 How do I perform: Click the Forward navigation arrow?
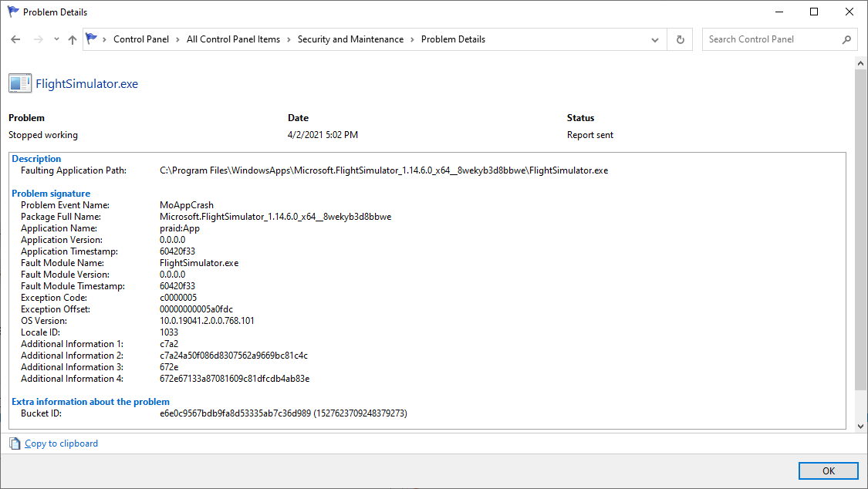click(39, 39)
